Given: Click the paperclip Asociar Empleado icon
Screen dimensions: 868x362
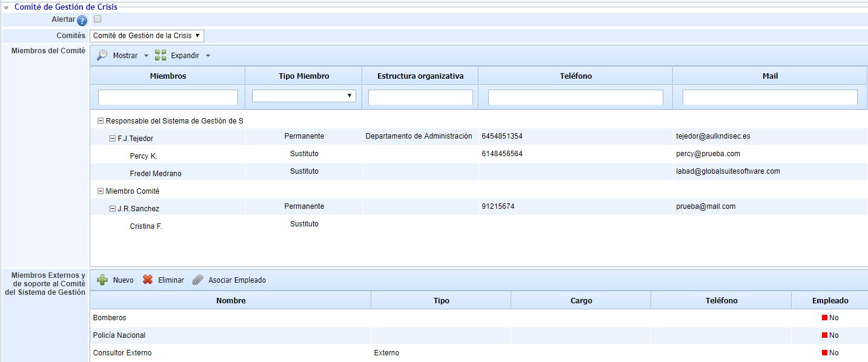Looking at the screenshot, I should [197, 280].
